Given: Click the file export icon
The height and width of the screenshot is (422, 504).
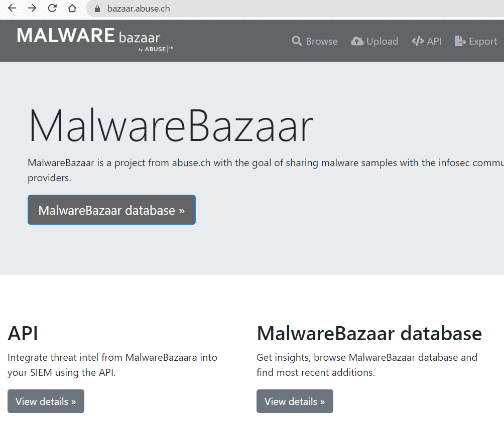Looking at the screenshot, I should click(x=460, y=41).
